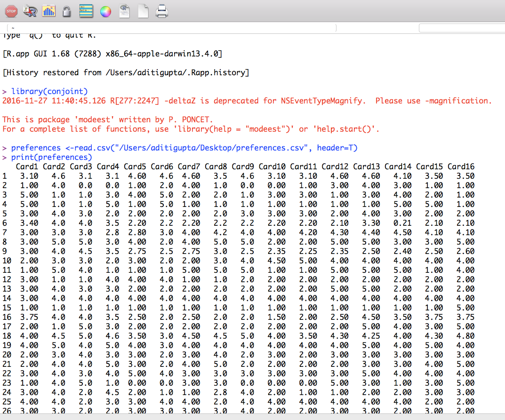505x420 pixels.
Task: Click the 4.40 value in row 7
Action: (371, 233)
